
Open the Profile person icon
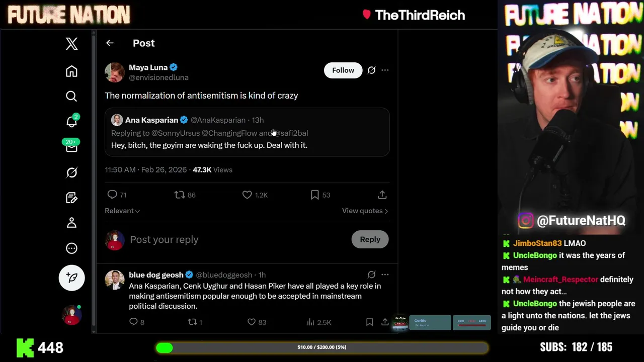click(71, 223)
